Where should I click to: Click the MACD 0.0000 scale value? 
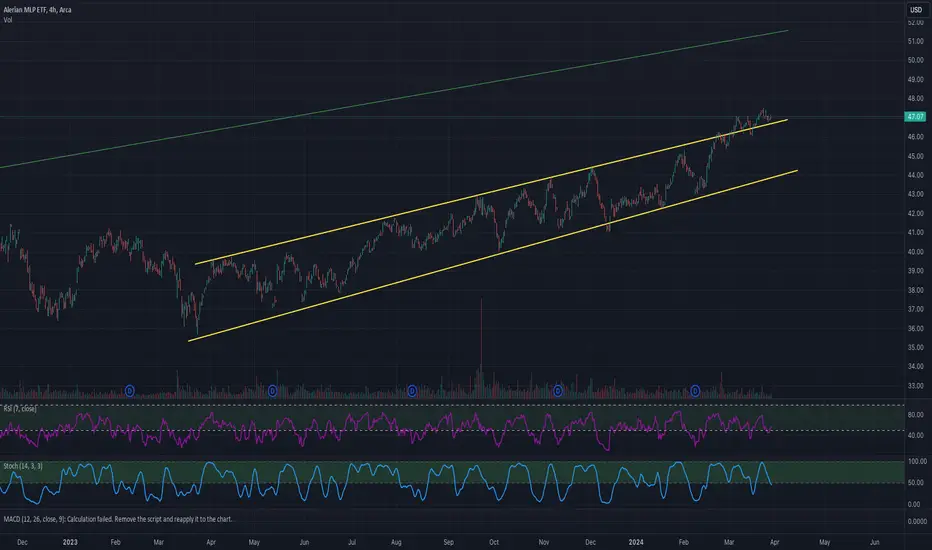pyautogui.click(x=917, y=521)
